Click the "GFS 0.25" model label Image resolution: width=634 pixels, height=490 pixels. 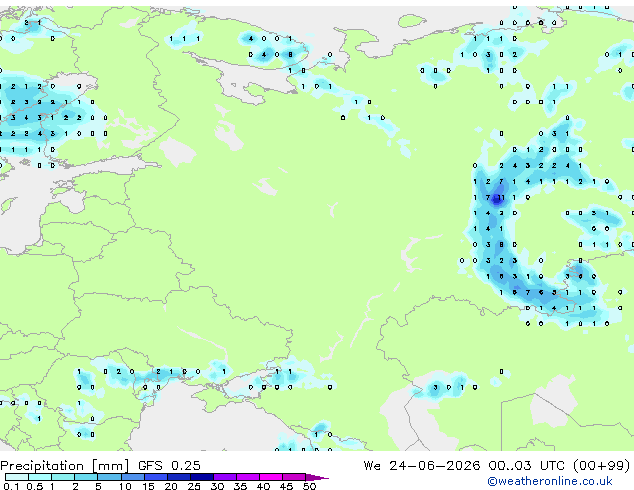click(169, 466)
